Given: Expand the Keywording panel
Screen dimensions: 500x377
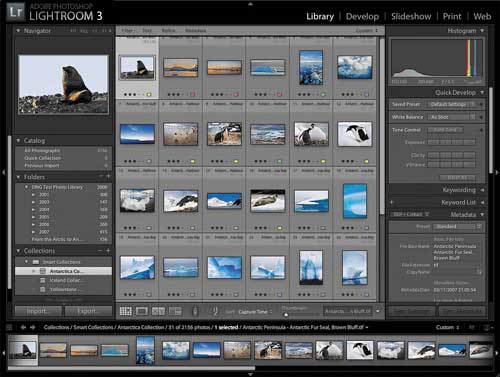Looking at the screenshot, I should [482, 190].
